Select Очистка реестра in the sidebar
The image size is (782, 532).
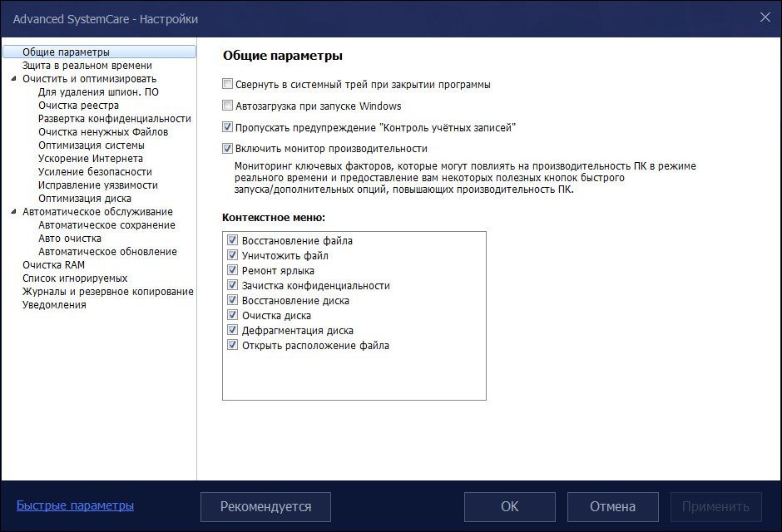click(x=78, y=106)
